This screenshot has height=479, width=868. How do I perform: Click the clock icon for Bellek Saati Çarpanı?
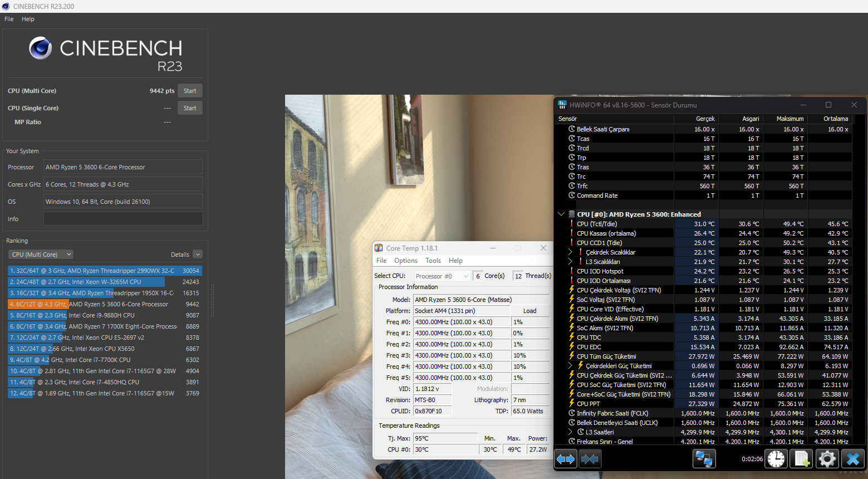(x=571, y=129)
